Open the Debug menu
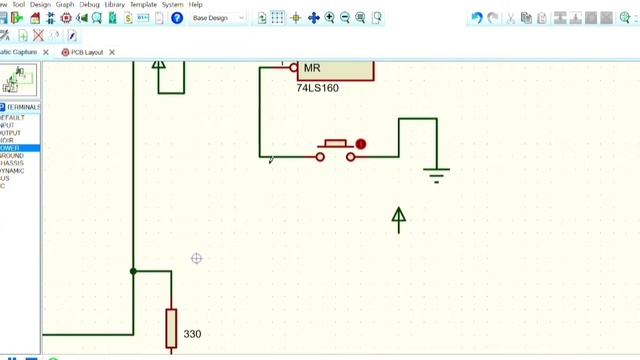This screenshot has width=640, height=360. pos(89,4)
